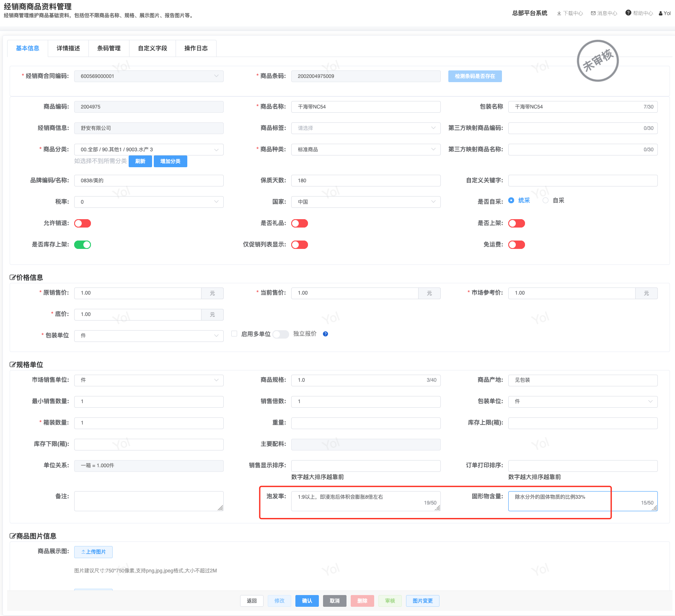675x616 pixels.
Task: Click the 取消 button
Action: pyautogui.click(x=335, y=601)
